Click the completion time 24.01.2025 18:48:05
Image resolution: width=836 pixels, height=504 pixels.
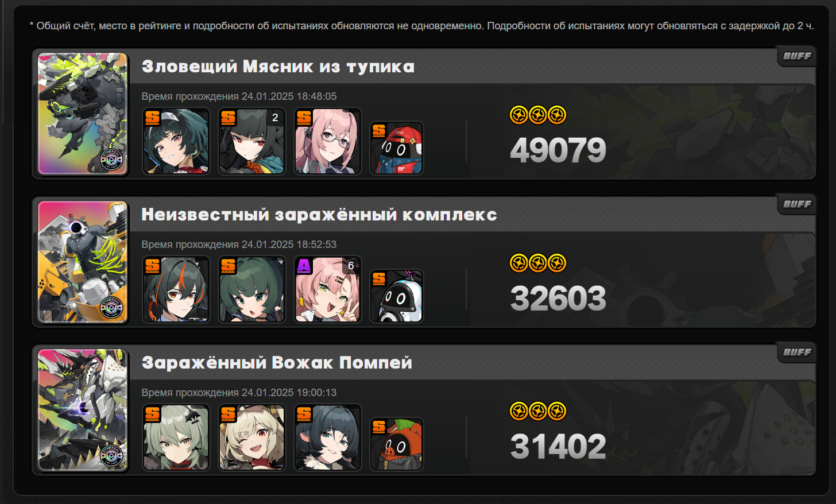pos(289,96)
